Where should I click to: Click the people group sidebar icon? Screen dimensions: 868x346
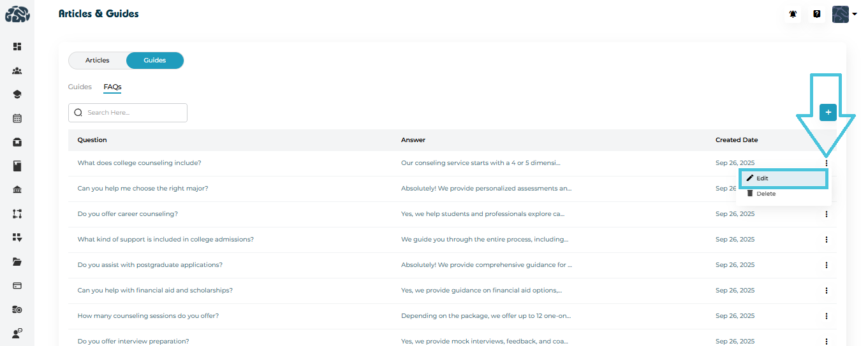pyautogui.click(x=17, y=71)
